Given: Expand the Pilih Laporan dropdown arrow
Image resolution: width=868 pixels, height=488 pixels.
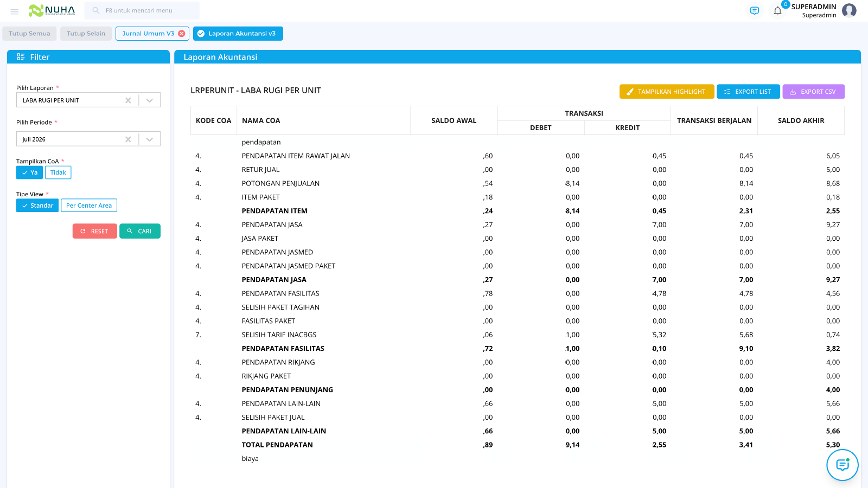Looking at the screenshot, I should [150, 100].
